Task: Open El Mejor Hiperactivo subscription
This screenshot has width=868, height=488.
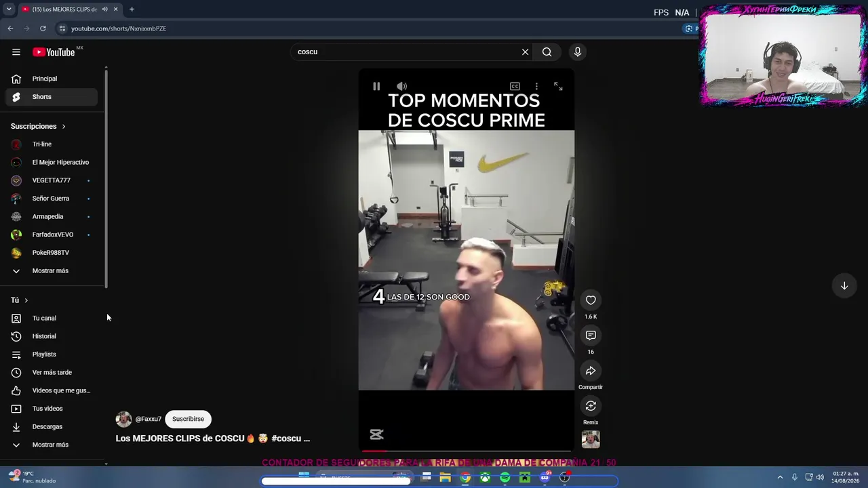Action: click(x=52, y=163)
